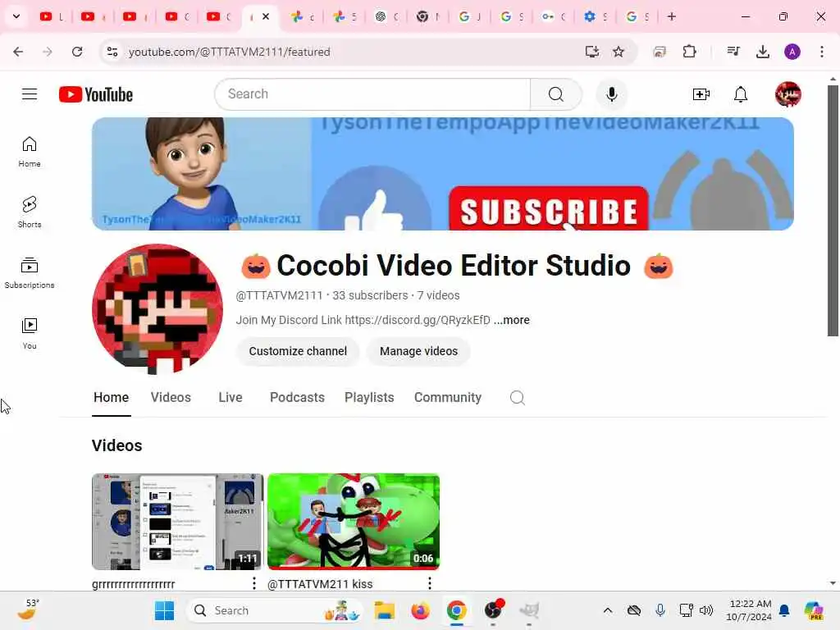Open OBS Studio from taskbar
This screenshot has width=840, height=630.
[493, 610]
